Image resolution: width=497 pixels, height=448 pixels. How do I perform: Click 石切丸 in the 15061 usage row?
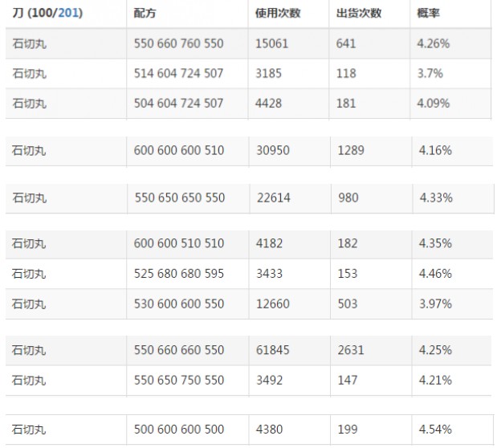pos(30,43)
